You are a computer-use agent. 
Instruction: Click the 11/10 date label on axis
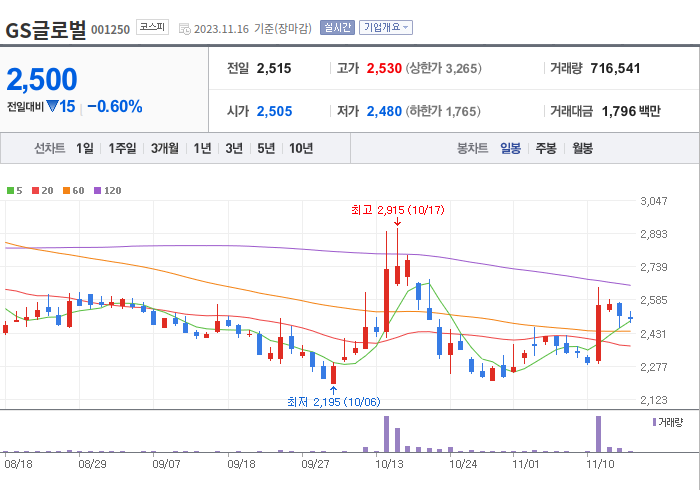600,464
